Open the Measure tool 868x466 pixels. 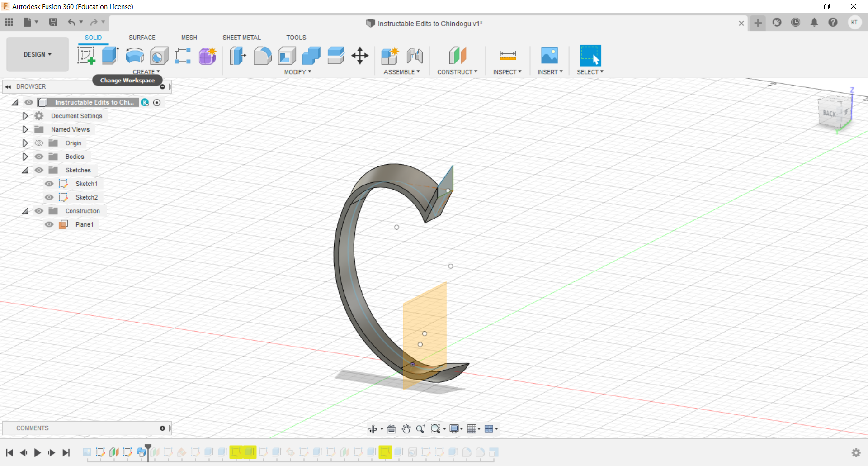coord(508,56)
